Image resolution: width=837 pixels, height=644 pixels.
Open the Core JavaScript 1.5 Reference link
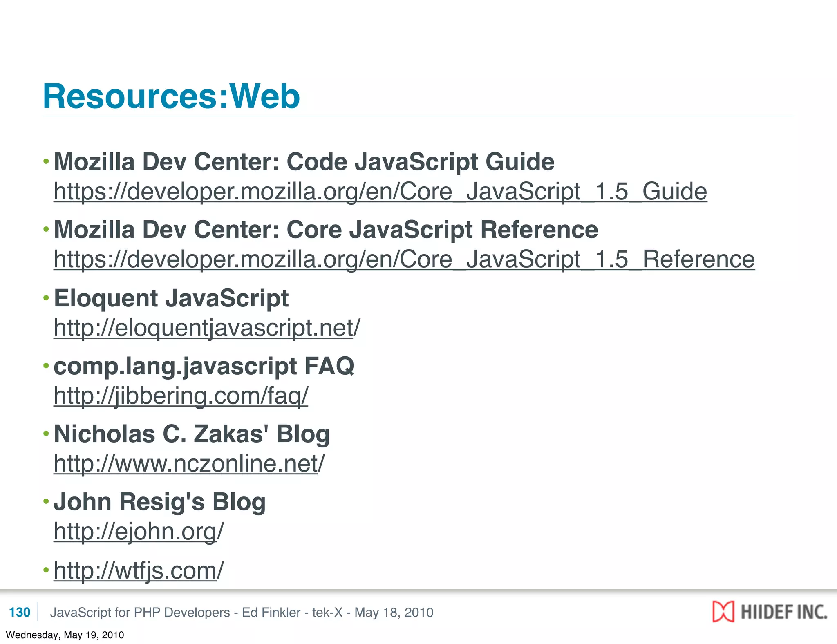[x=404, y=259]
